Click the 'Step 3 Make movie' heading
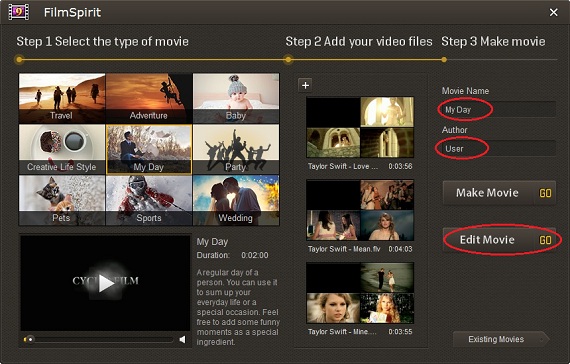The image size is (570, 364). point(493,41)
